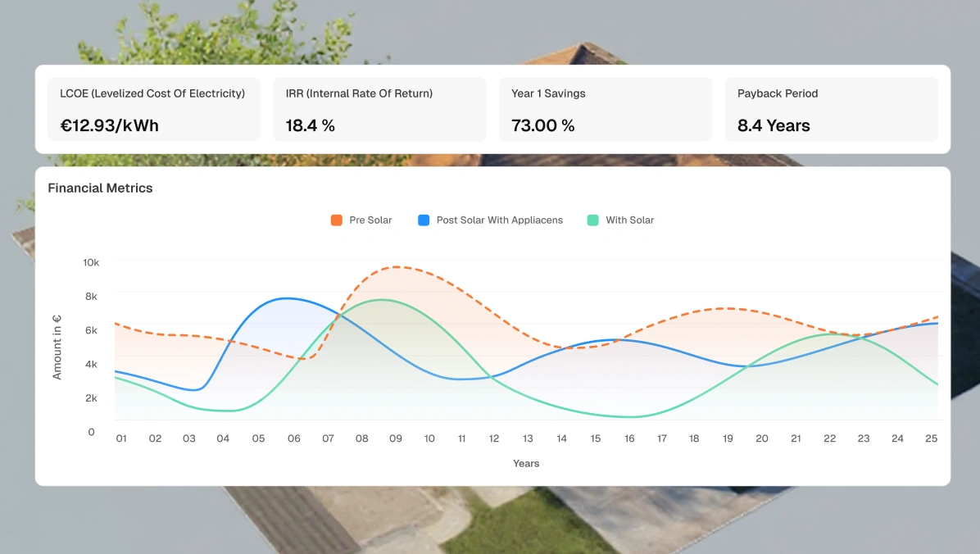The width and height of the screenshot is (980, 554).
Task: Click the Year 1 Savings heading
Action: pyautogui.click(x=548, y=93)
